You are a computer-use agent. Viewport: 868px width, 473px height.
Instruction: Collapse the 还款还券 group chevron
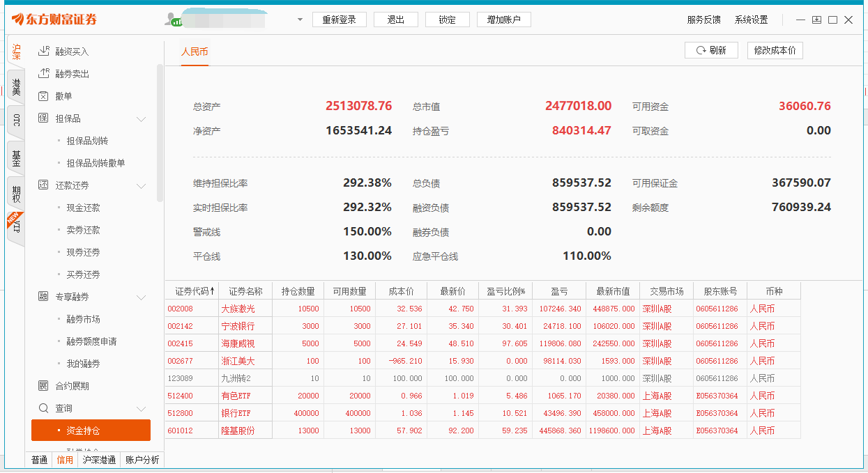142,185
